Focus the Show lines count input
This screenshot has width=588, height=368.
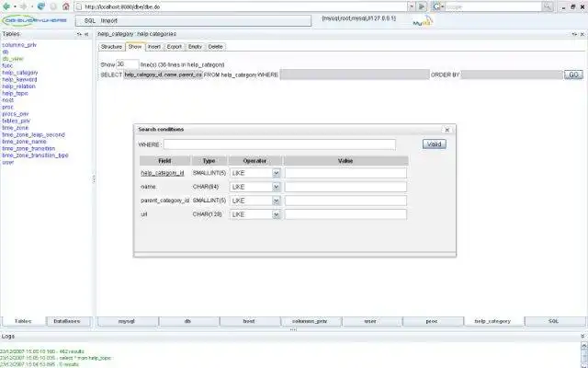[x=128, y=64]
